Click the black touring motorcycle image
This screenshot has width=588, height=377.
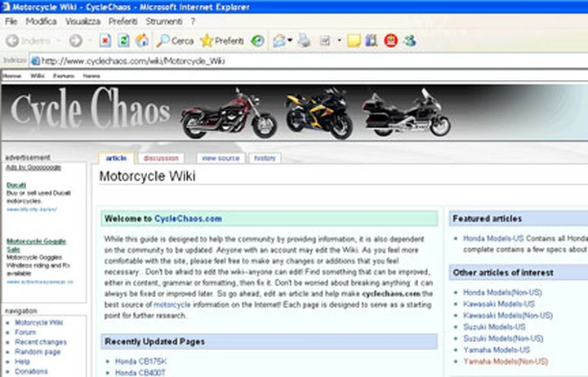[406, 113]
